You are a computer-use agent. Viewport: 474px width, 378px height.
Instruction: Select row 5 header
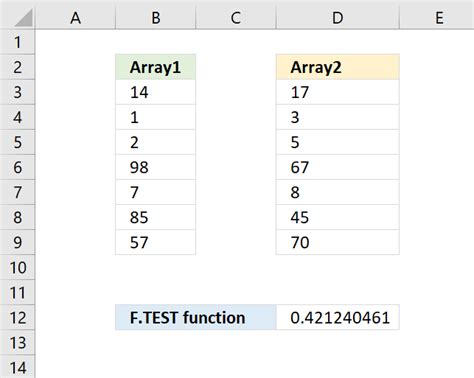click(17, 142)
